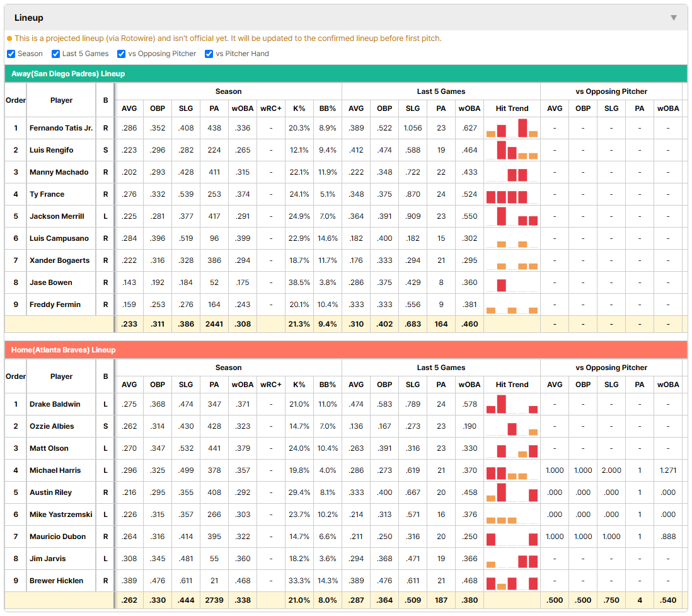
Task: Click Mauricio Dubon hit trend bars
Action: (x=512, y=537)
